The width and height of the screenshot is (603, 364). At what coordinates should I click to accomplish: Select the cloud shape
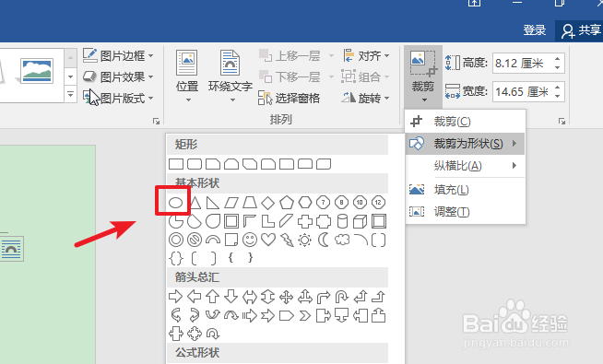(342, 240)
